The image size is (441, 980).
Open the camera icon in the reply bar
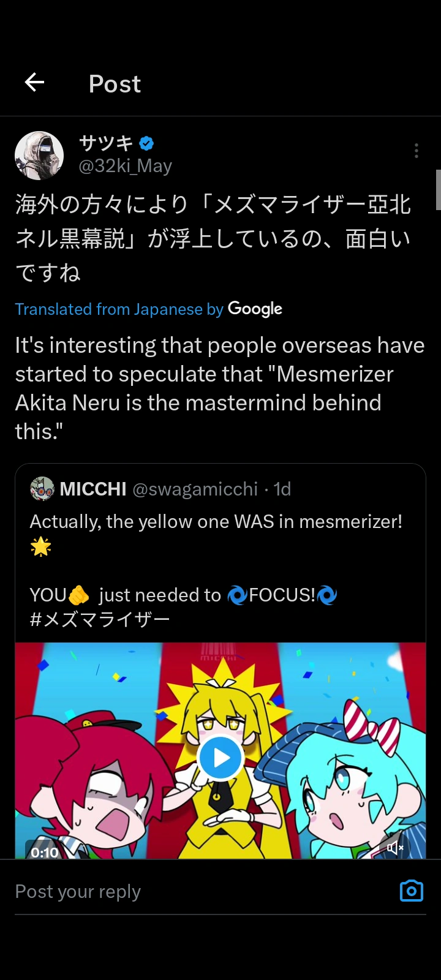click(x=411, y=891)
